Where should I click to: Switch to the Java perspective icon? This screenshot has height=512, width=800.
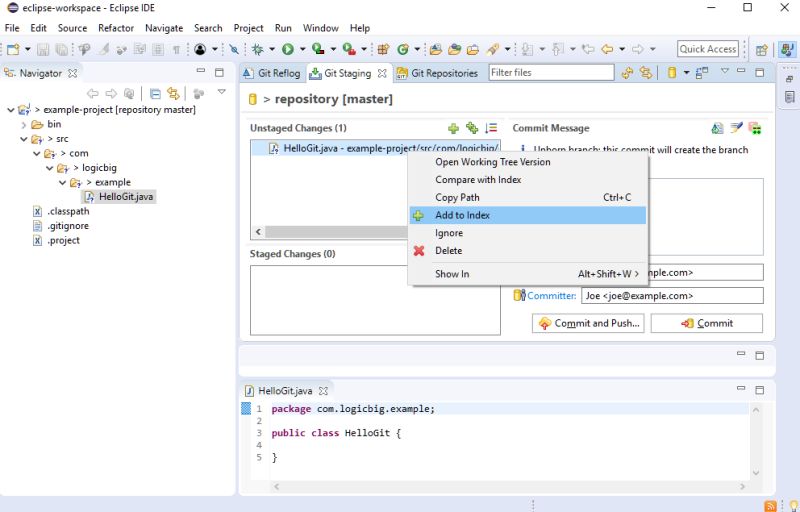[x=787, y=50]
